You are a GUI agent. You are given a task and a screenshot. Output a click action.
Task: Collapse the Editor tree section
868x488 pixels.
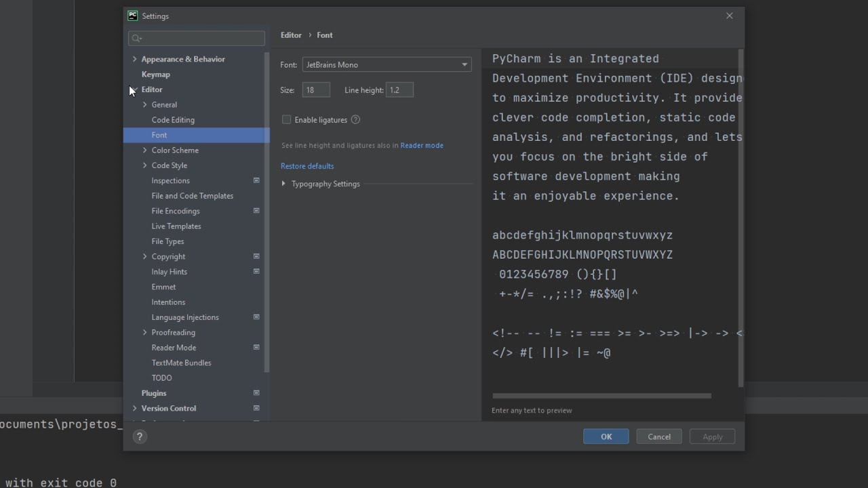click(134, 89)
